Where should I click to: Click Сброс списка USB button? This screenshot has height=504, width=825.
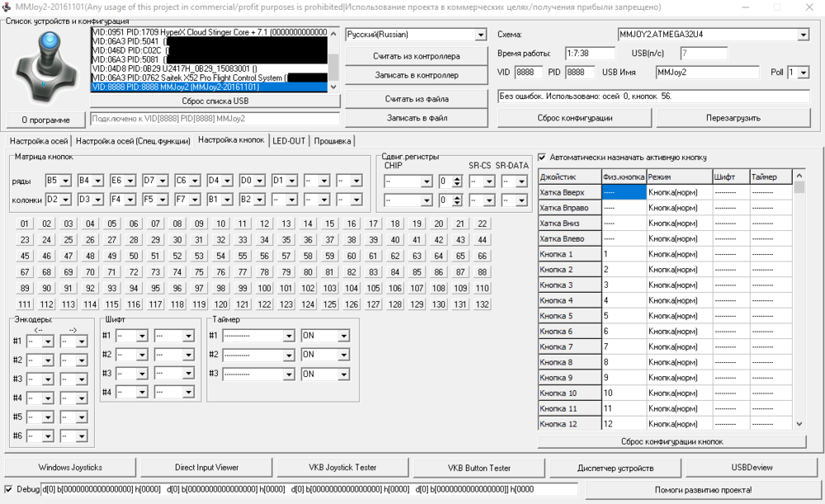214,101
